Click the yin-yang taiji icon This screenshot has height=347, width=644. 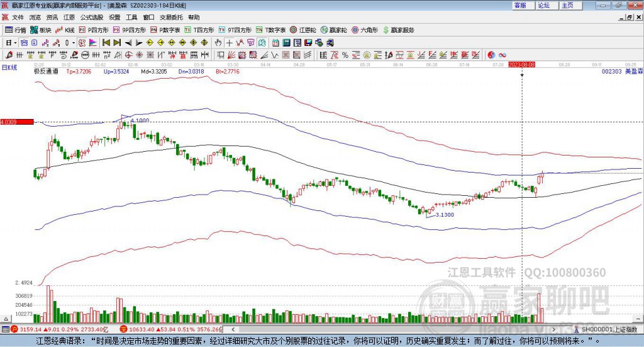491,55
